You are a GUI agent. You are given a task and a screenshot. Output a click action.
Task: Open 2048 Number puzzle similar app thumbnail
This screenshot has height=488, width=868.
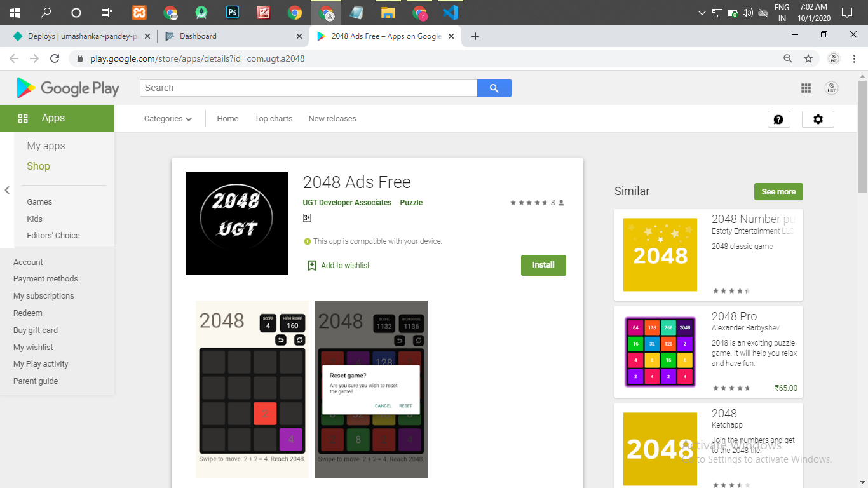point(660,254)
